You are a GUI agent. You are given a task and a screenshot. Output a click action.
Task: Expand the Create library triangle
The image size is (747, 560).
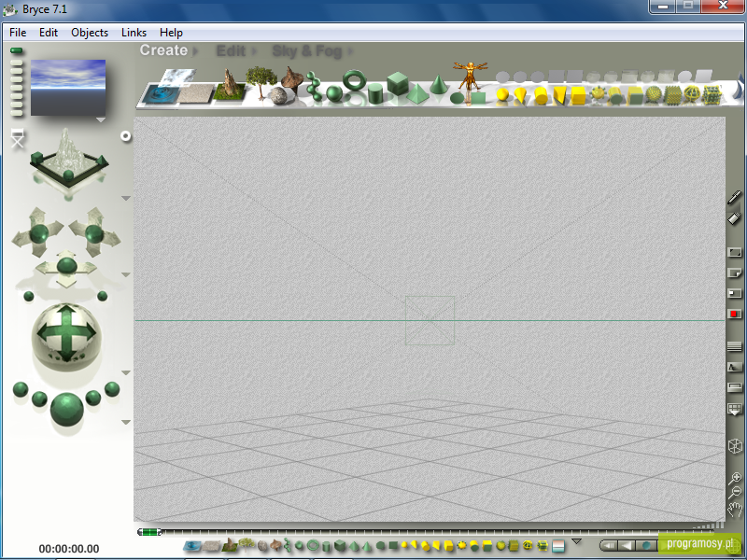(x=195, y=51)
